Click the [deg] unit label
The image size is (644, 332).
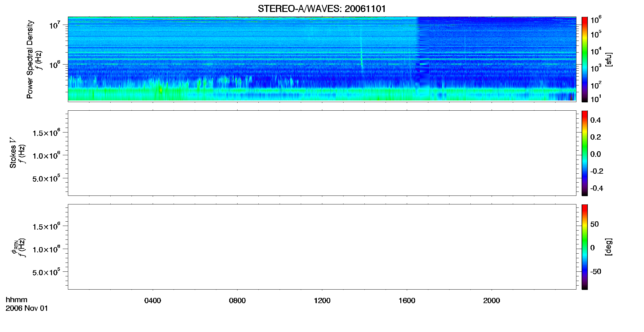coord(609,247)
